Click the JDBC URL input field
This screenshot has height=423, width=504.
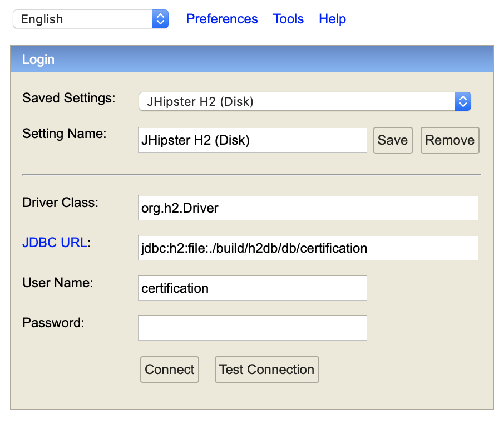[308, 248]
